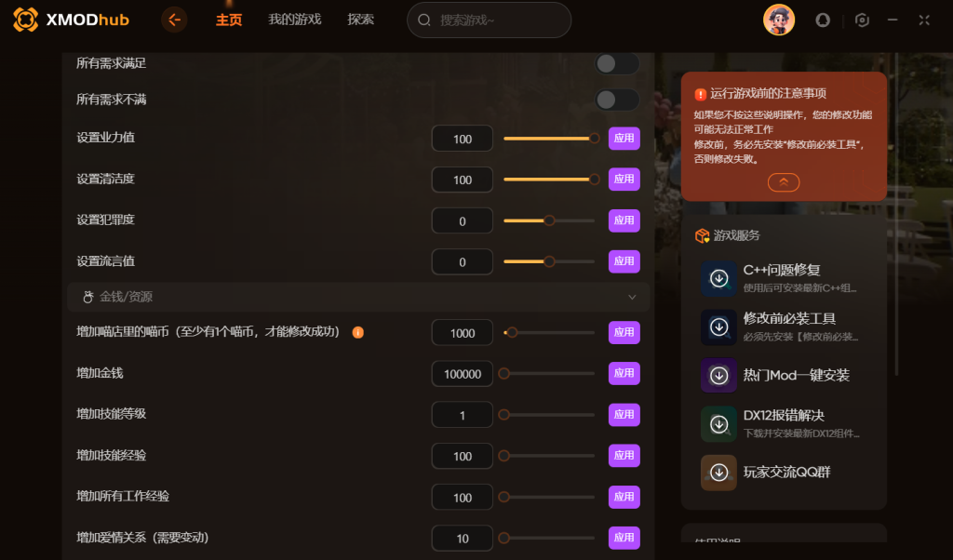Click the 搜索游戏 search field
Image resolution: width=953 pixels, height=560 pixels.
pyautogui.click(x=489, y=20)
